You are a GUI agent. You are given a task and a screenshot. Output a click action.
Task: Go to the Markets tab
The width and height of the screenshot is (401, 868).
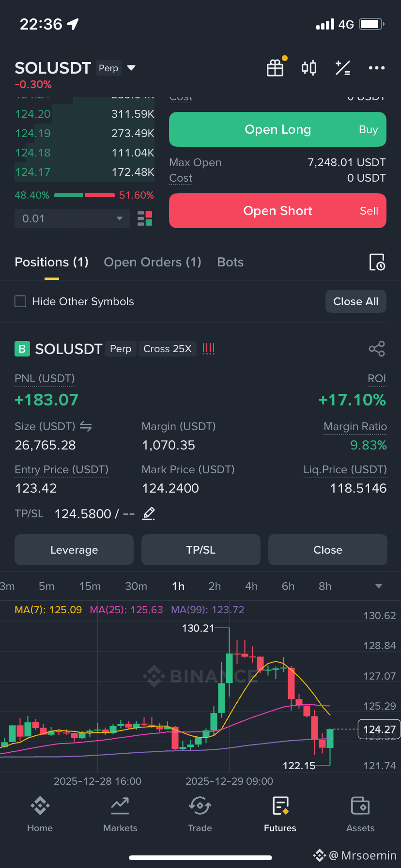click(x=120, y=815)
